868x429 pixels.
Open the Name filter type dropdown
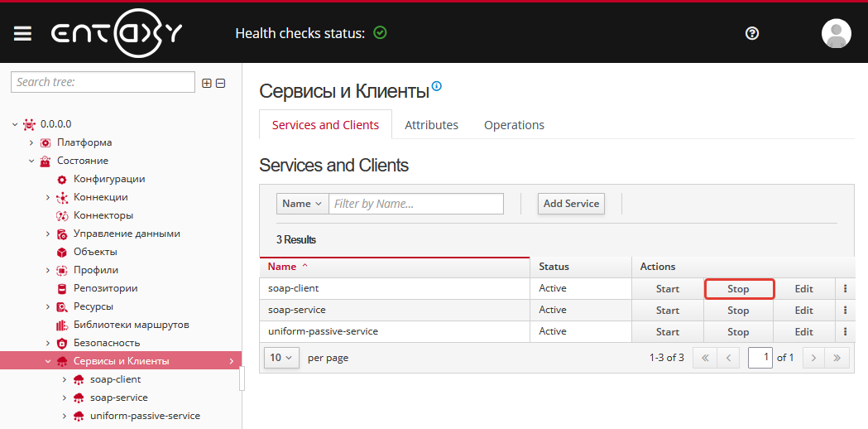click(x=302, y=204)
